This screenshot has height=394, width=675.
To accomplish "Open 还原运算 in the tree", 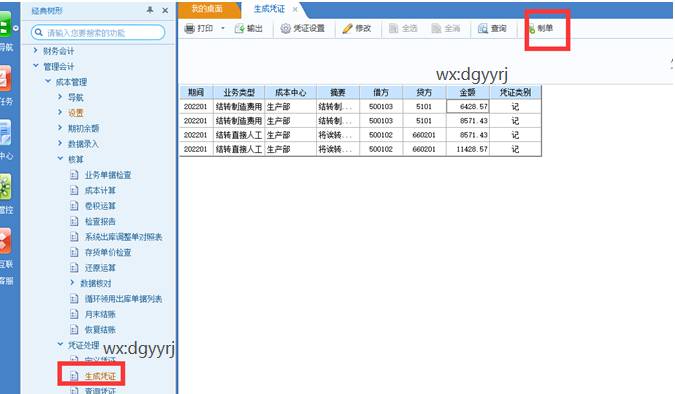I will [x=100, y=268].
